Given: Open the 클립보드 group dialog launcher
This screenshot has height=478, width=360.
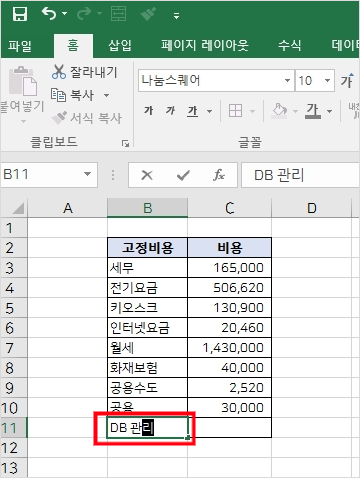Looking at the screenshot, I should coord(125,144).
